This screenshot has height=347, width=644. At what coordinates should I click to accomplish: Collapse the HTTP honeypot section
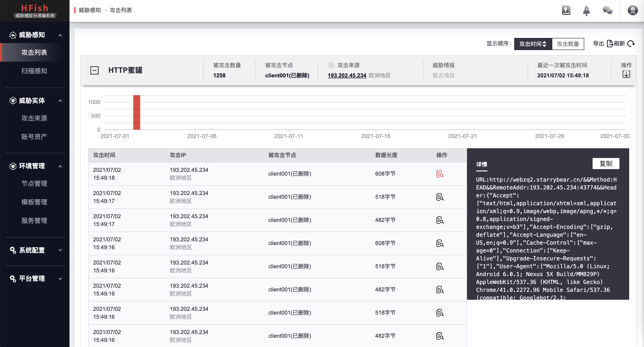(x=95, y=70)
